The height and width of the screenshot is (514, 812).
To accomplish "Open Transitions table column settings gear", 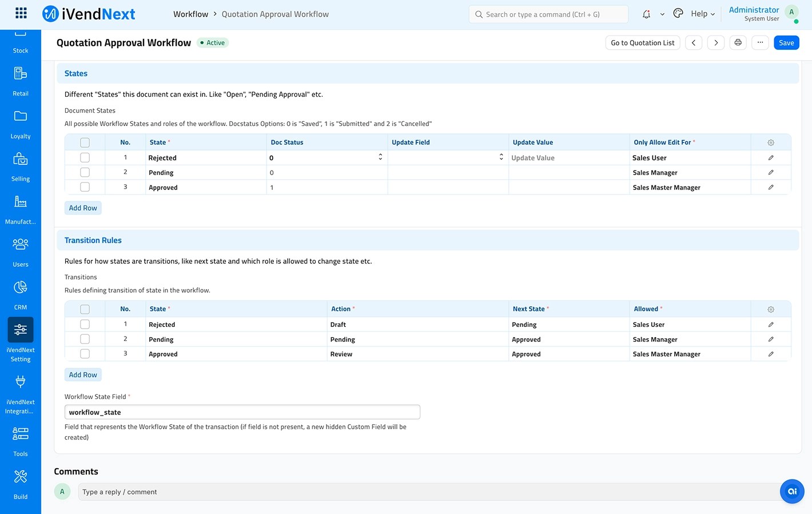I will (x=771, y=309).
